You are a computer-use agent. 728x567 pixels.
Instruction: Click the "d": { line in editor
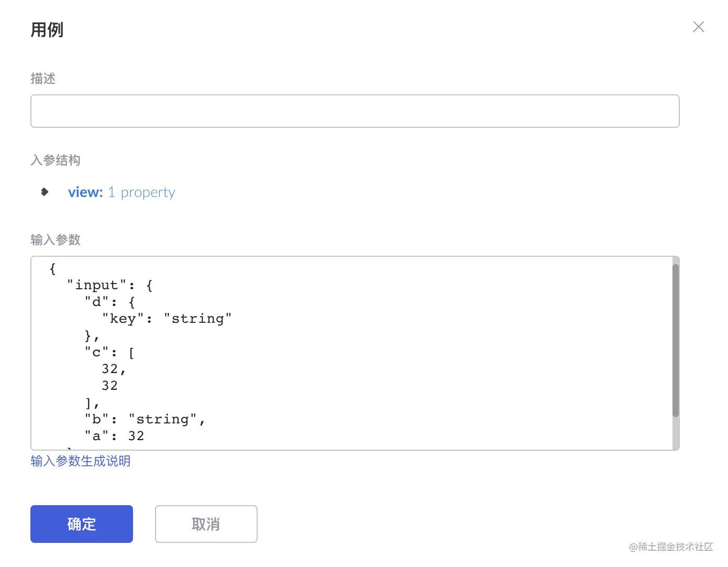[x=110, y=302]
